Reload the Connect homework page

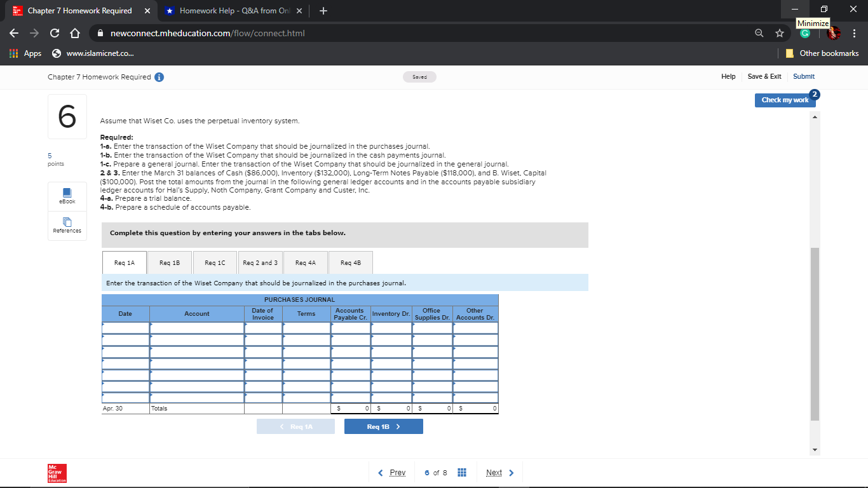54,32
